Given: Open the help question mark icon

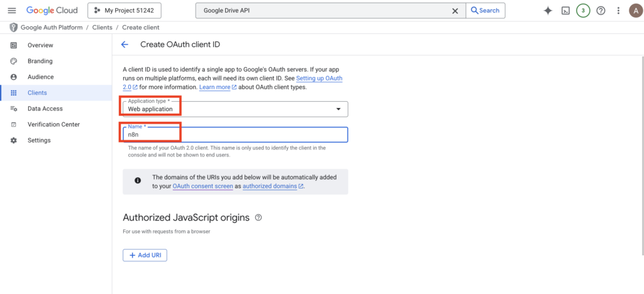Looking at the screenshot, I should pos(601,11).
